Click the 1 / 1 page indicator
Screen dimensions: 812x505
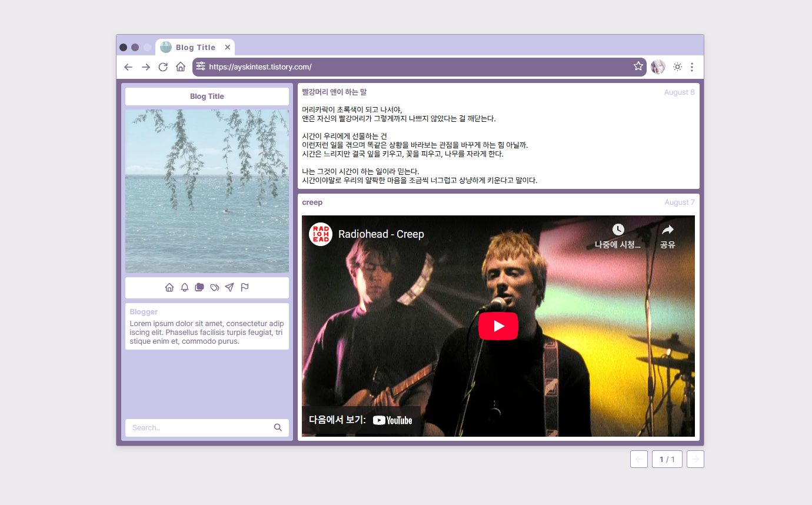pyautogui.click(x=667, y=459)
